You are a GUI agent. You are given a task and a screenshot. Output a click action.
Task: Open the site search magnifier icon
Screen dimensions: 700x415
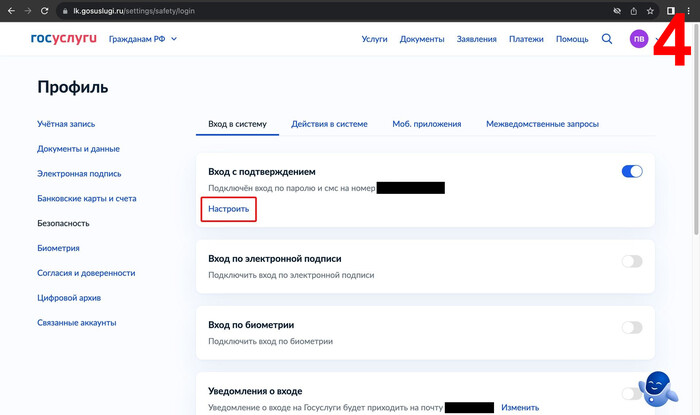pyautogui.click(x=607, y=39)
